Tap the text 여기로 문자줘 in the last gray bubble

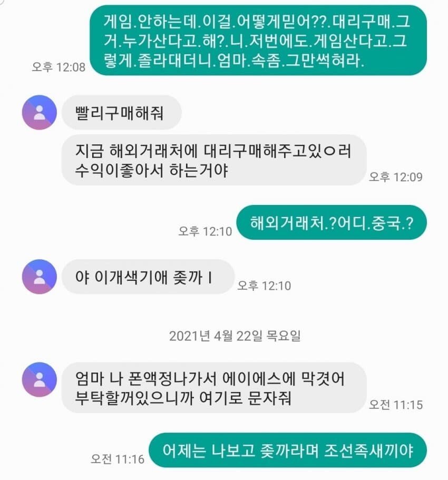coord(245,398)
